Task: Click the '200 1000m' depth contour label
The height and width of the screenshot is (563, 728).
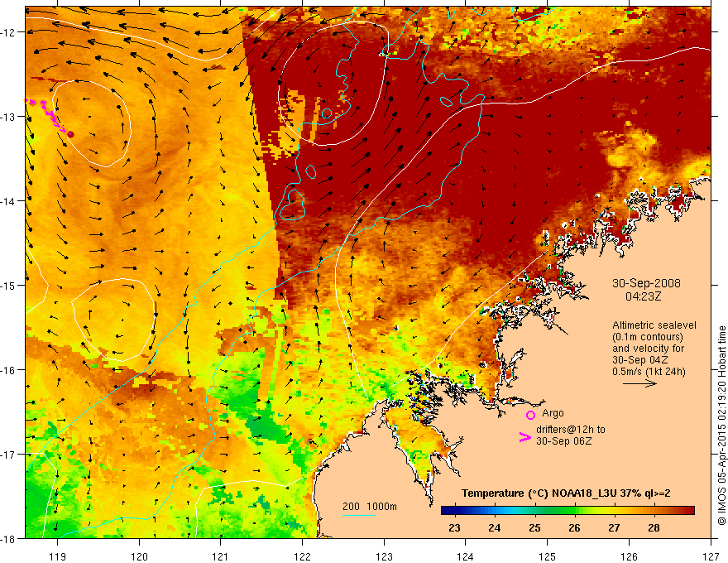Action: coord(370,507)
